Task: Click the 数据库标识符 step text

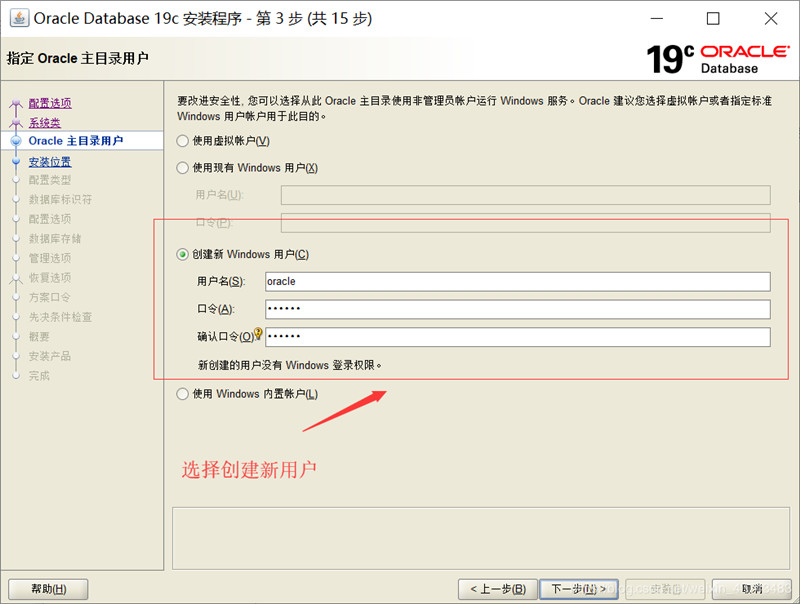Action: coord(60,199)
